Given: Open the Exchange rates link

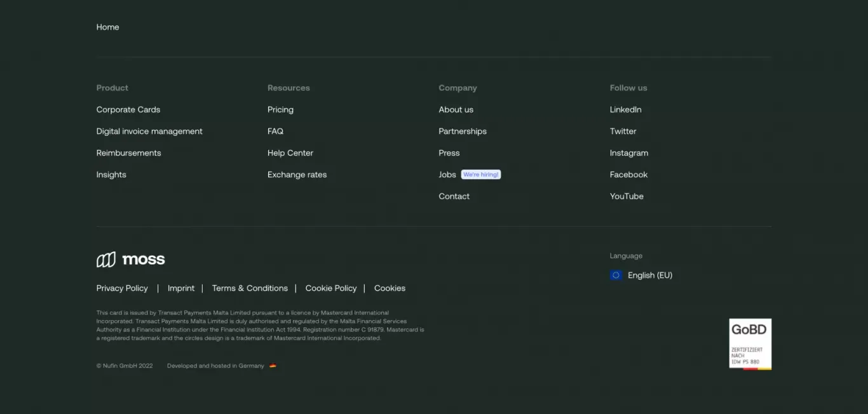Looking at the screenshot, I should 297,175.
